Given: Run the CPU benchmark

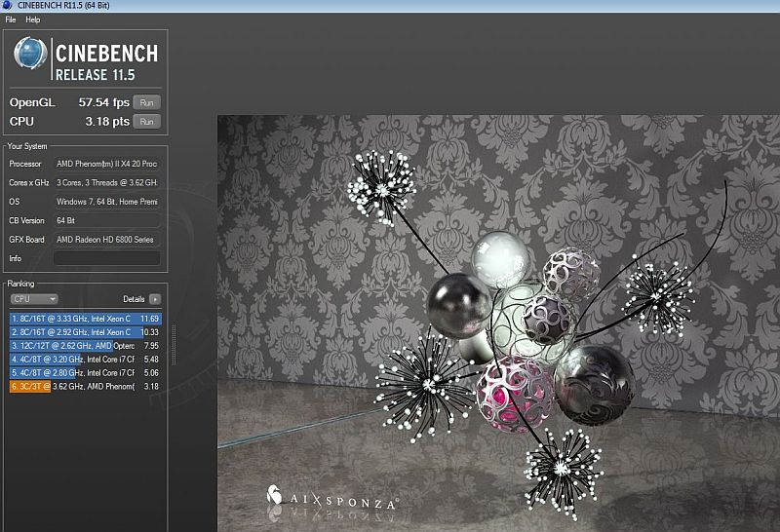Looking at the screenshot, I should [147, 122].
